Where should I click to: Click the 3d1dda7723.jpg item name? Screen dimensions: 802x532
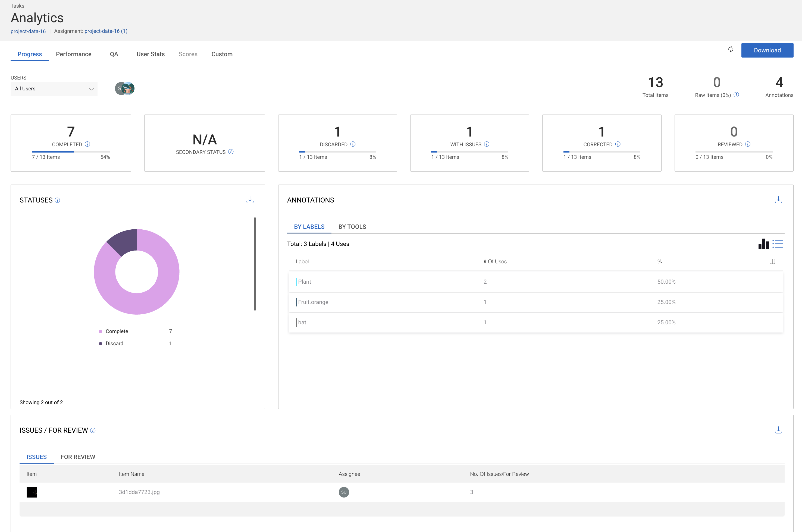(139, 492)
